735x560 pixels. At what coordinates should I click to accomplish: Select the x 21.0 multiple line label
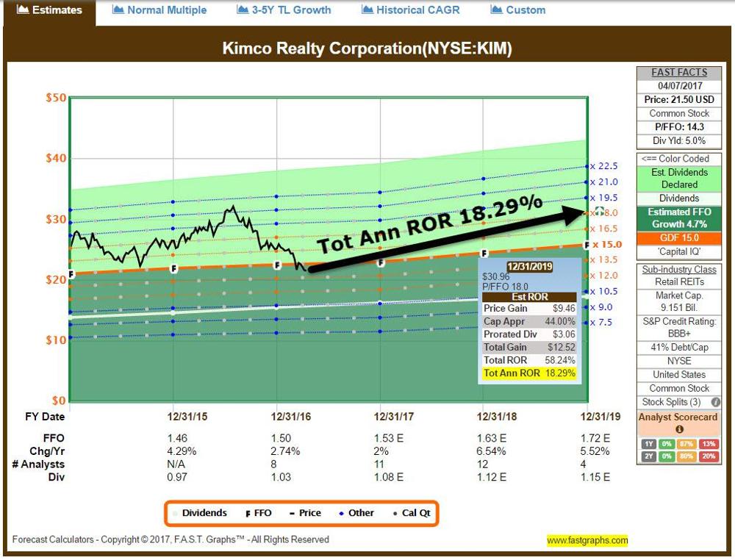point(604,182)
